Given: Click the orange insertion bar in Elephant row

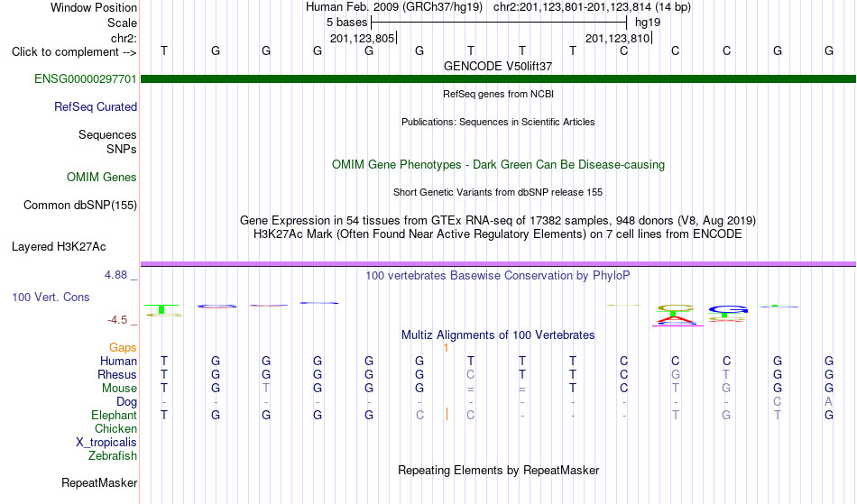Looking at the screenshot, I should [447, 415].
